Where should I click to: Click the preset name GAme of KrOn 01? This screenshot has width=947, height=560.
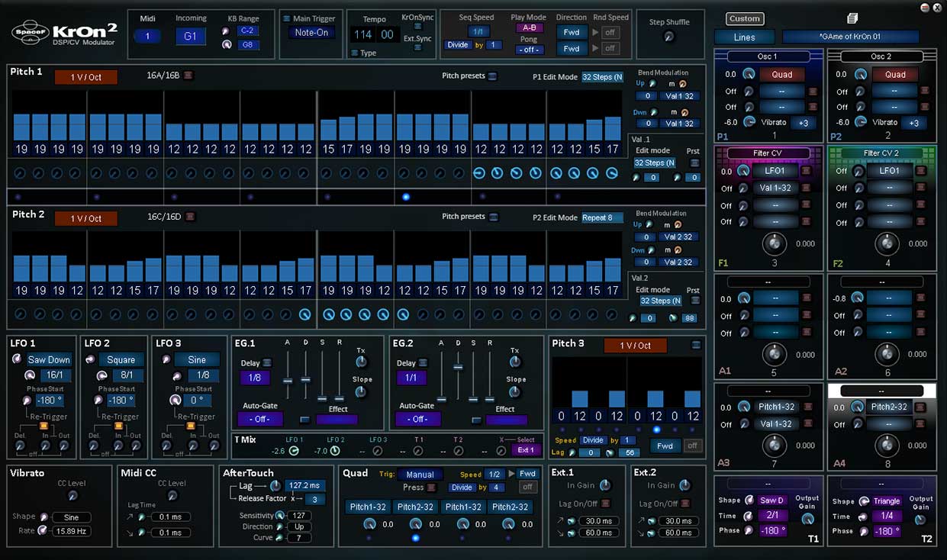[x=850, y=37]
